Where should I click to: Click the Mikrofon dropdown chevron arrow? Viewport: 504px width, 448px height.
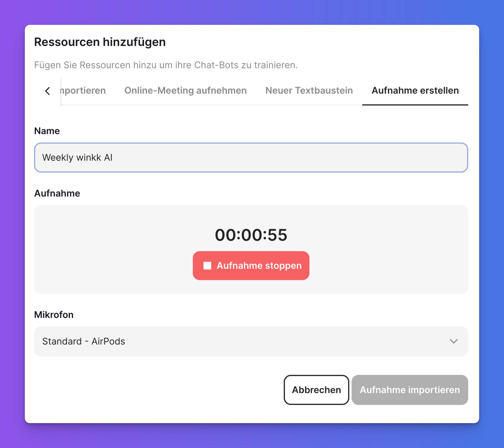(453, 341)
